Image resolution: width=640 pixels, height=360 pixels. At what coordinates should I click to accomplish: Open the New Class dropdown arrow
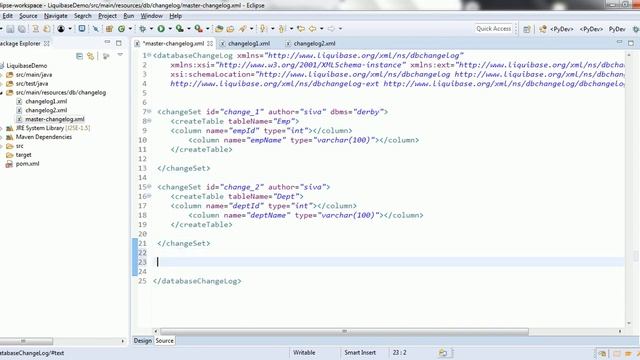[130, 29]
